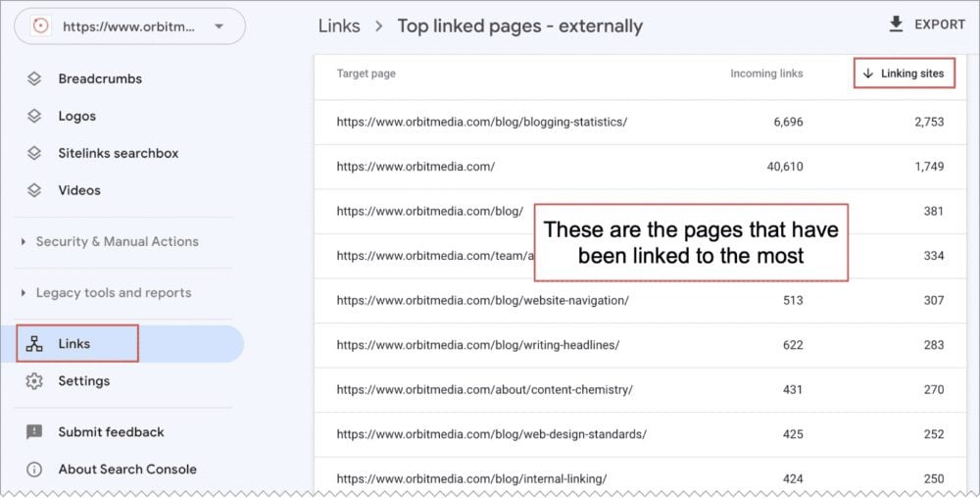Screen dimensions: 980x498
Task: Click the About Search Console info icon
Action: (34, 470)
